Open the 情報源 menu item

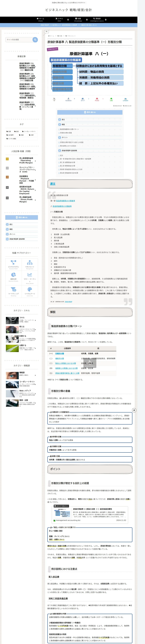pyautogui.click(x=97, y=20)
